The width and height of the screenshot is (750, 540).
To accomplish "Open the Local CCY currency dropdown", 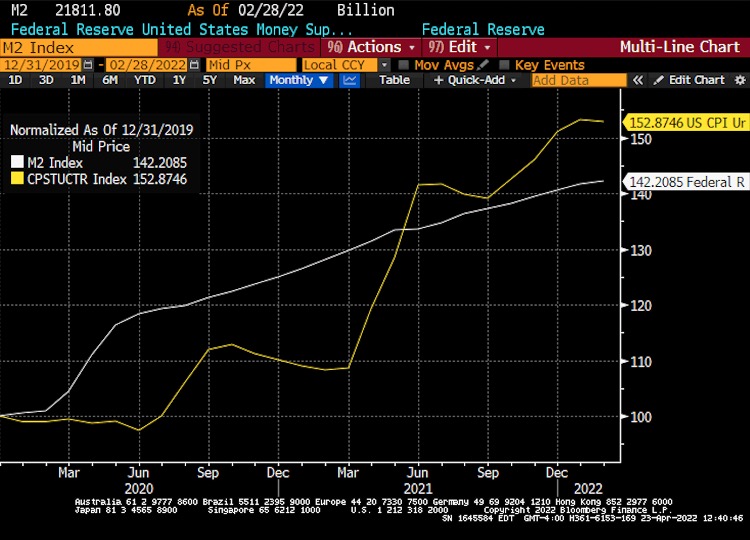I will 384,65.
